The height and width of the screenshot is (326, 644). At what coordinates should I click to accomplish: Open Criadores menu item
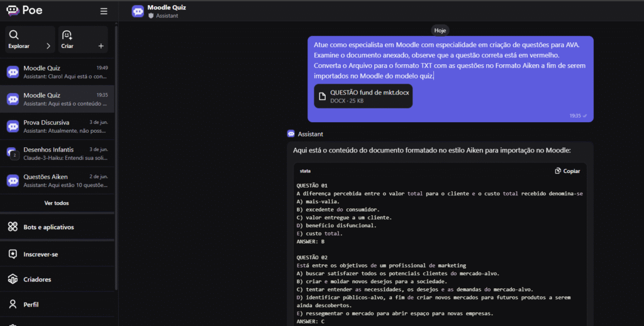click(x=57, y=279)
